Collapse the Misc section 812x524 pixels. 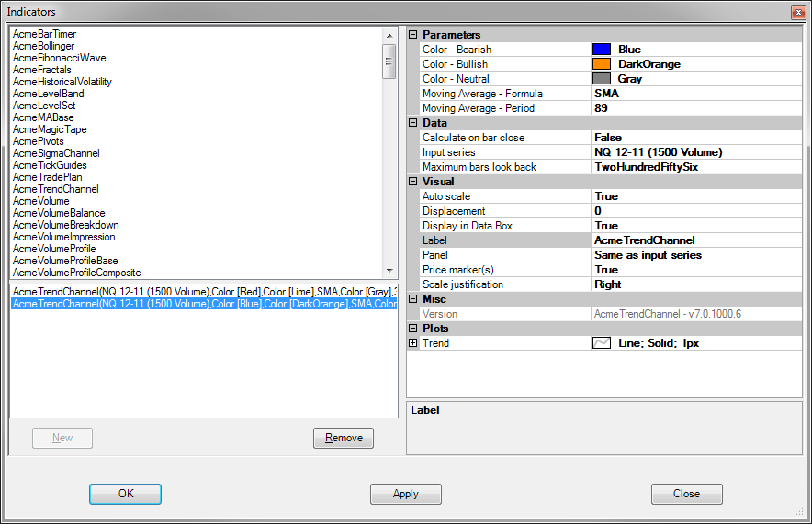point(412,299)
